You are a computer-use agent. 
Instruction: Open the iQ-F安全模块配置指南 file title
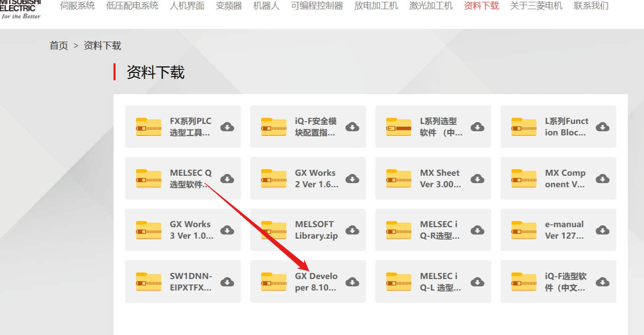(316, 127)
